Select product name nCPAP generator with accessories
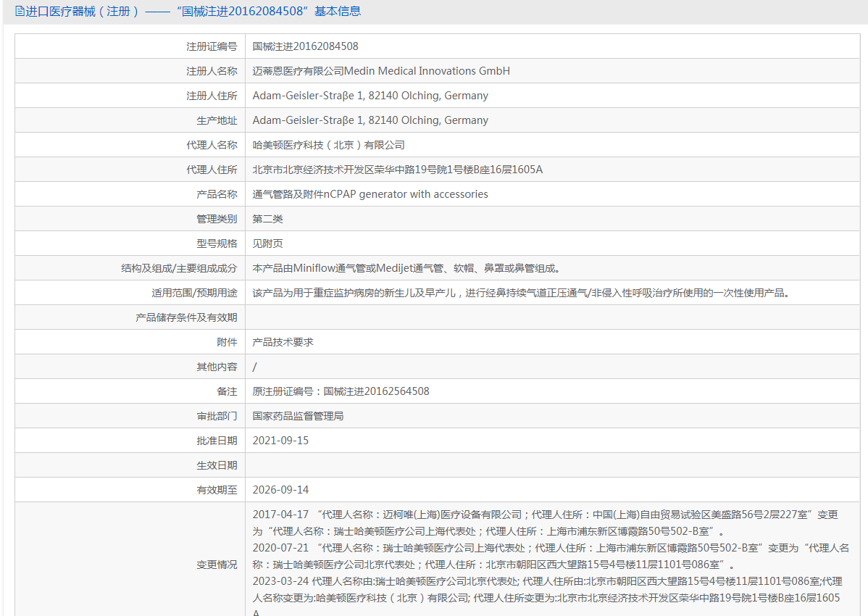868x616 pixels. (x=406, y=194)
